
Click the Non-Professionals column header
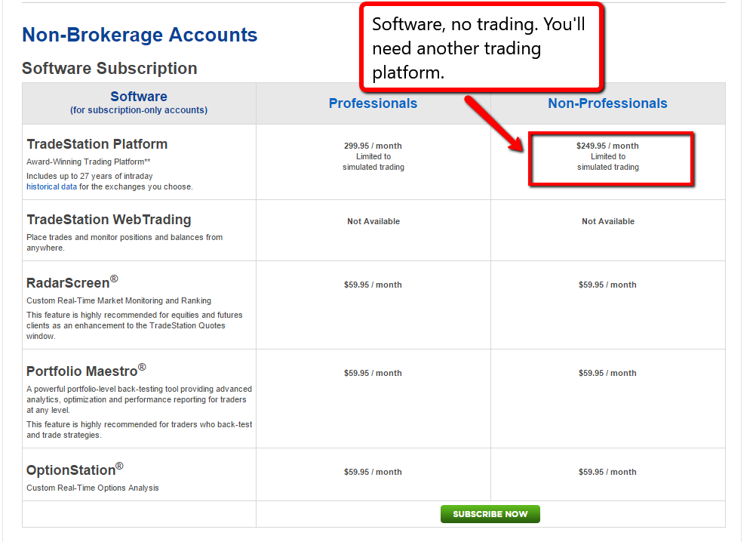tap(607, 103)
